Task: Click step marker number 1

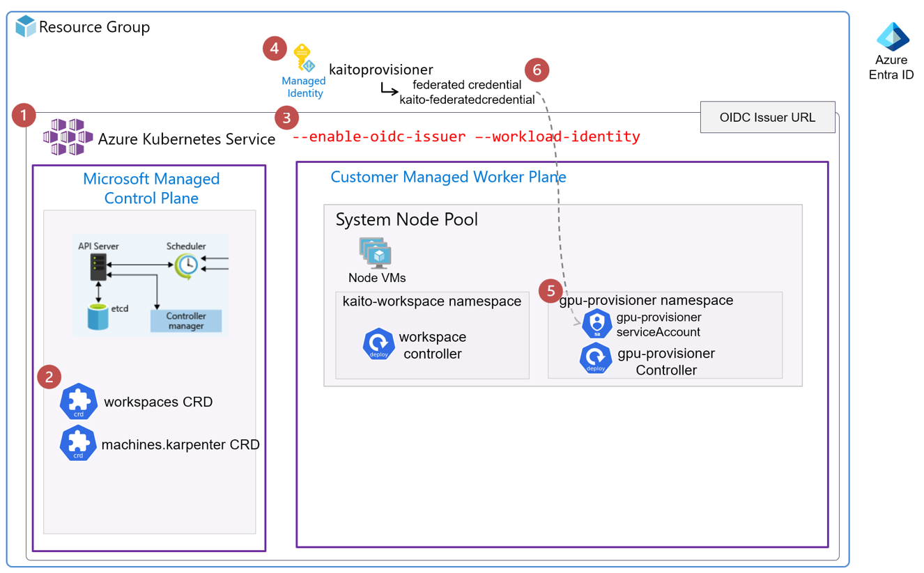Action: coord(24,115)
